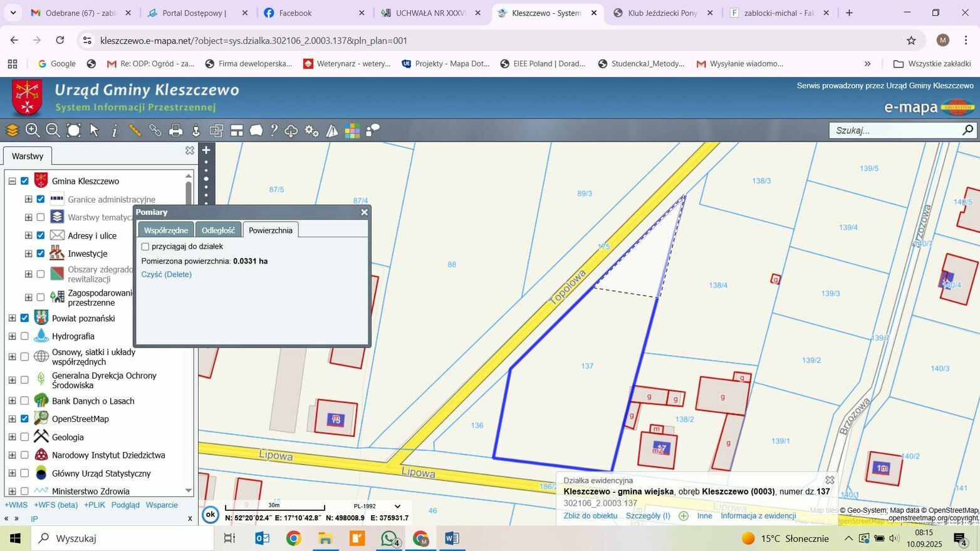Click the 'Zbliż do obiektu' link

pos(590,516)
